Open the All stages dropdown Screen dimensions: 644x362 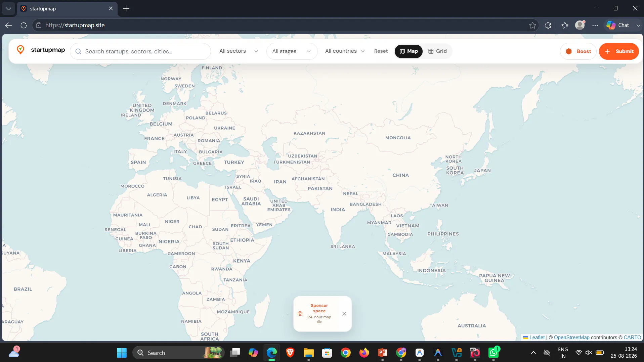click(292, 51)
